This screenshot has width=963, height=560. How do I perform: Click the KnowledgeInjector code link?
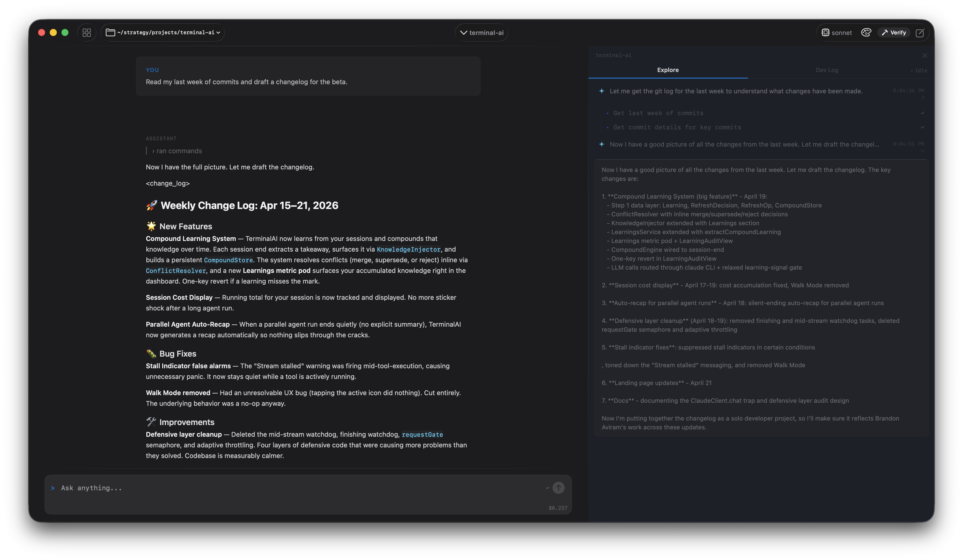pos(408,250)
